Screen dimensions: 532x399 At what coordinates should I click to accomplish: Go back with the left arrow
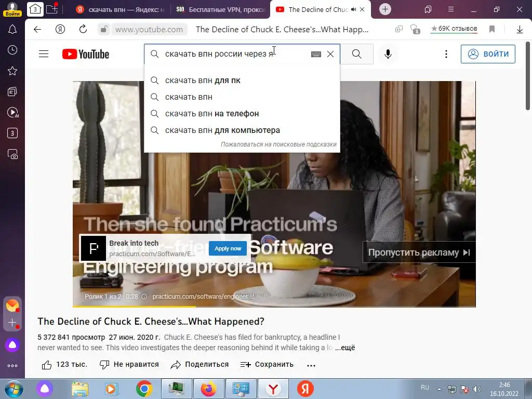click(x=37, y=30)
